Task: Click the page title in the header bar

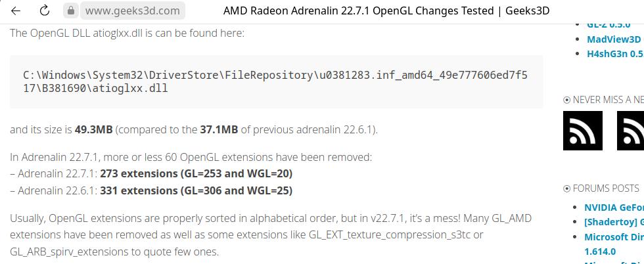Action: (x=386, y=11)
